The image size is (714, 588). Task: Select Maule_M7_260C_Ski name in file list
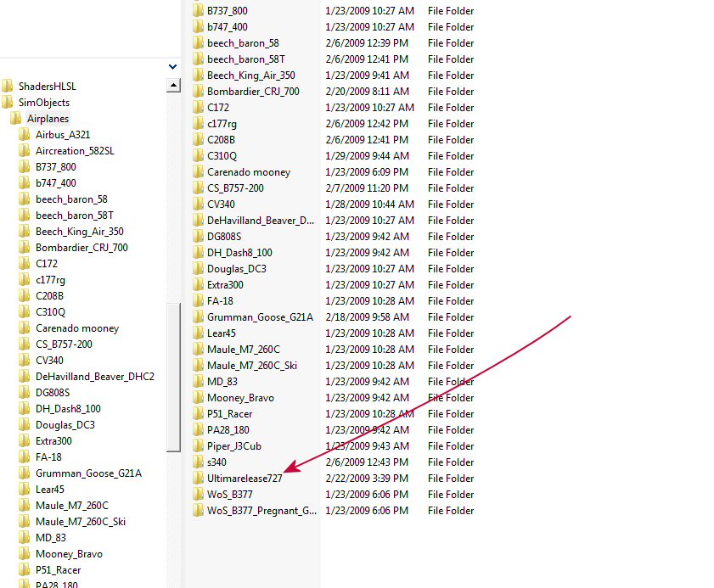click(x=252, y=365)
